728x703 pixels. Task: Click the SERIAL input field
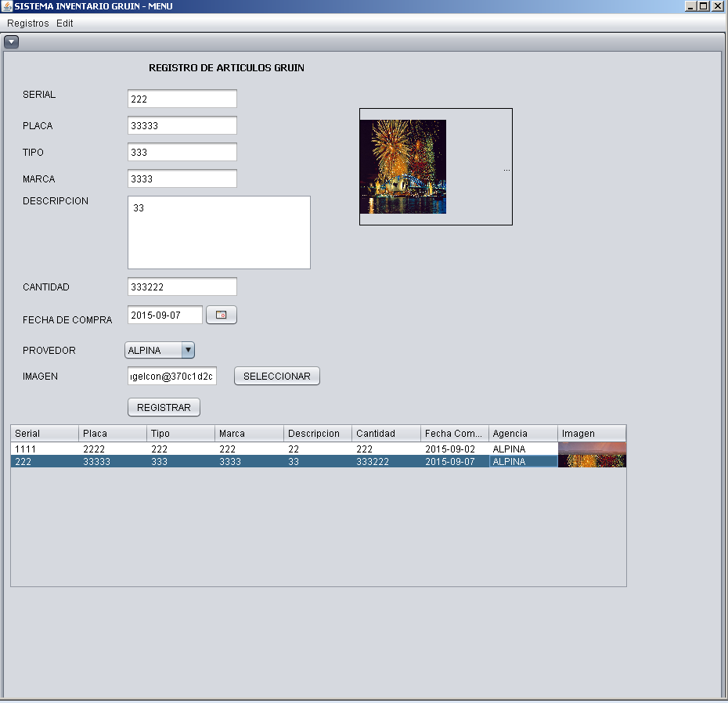tap(182, 99)
